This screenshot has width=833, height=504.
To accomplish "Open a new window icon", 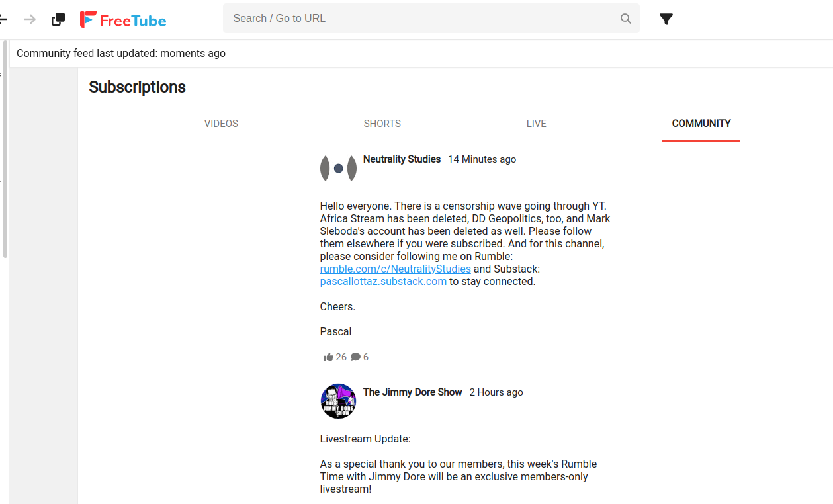I will pyautogui.click(x=58, y=19).
